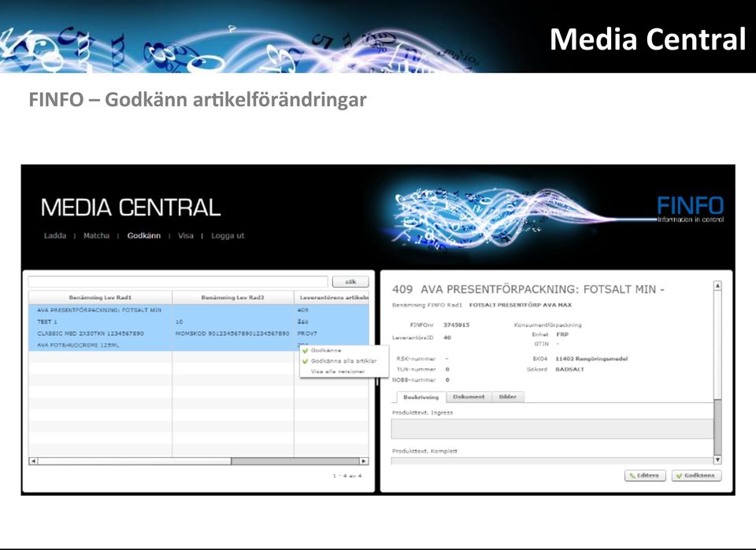Click the Leverantörens artikeln column header
The image size is (756, 550).
coord(332,297)
